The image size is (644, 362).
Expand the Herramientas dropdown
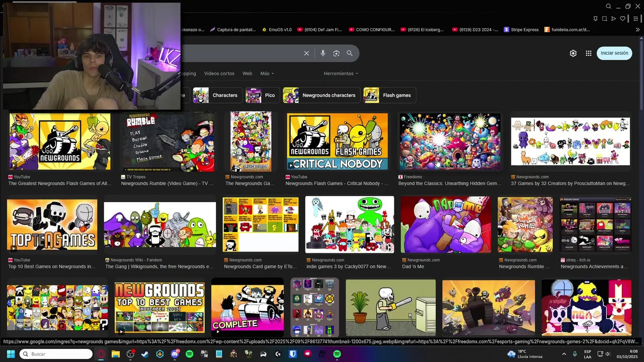[341, 73]
